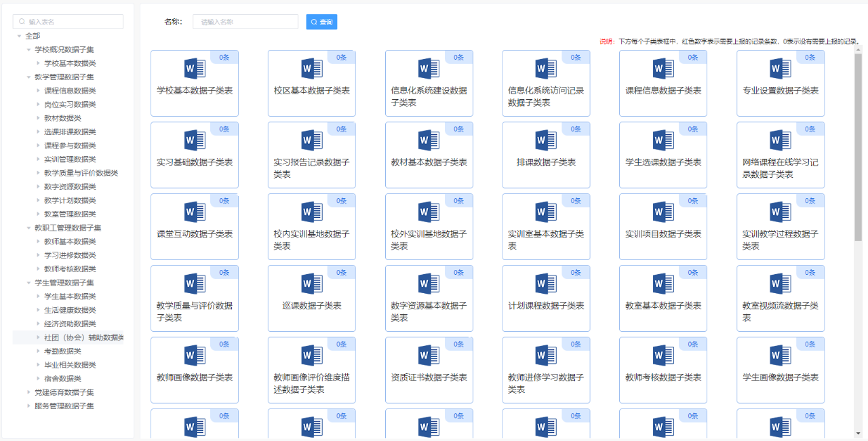868x441 pixels.
Task: Collapse the 全部 root tree node arrow
Action: (19, 36)
